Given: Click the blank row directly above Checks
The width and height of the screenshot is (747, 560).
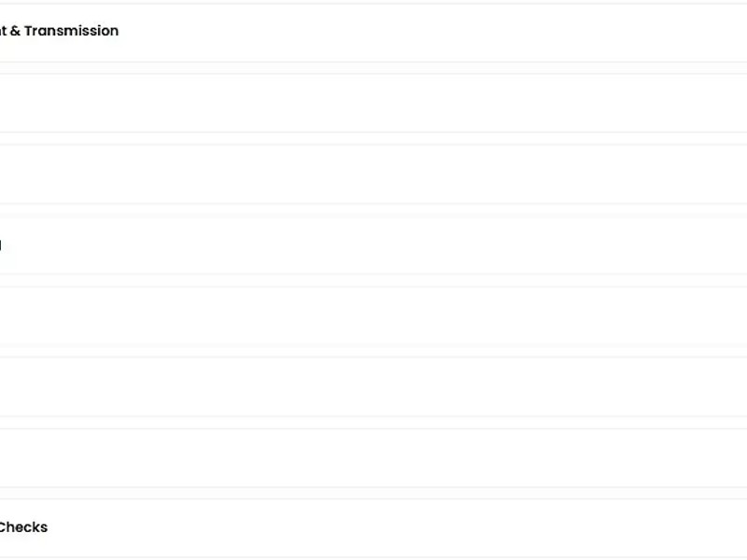Looking at the screenshot, I should click(373, 457).
